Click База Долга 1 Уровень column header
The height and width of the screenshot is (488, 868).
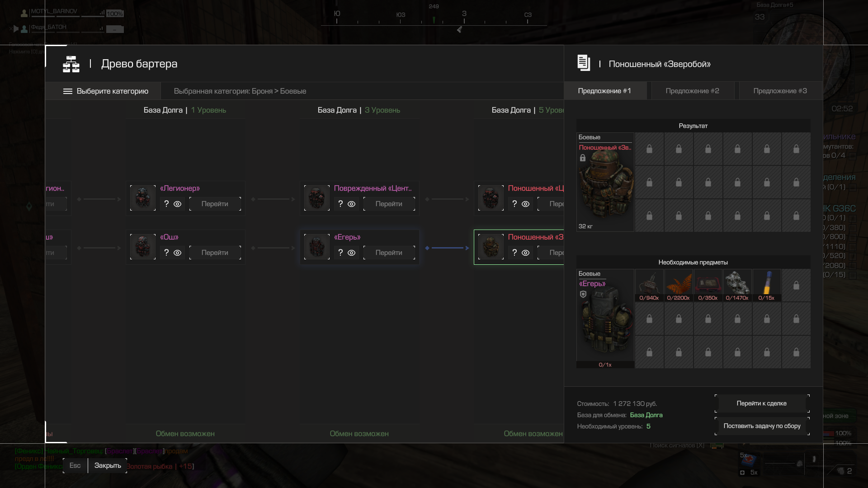[185, 110]
